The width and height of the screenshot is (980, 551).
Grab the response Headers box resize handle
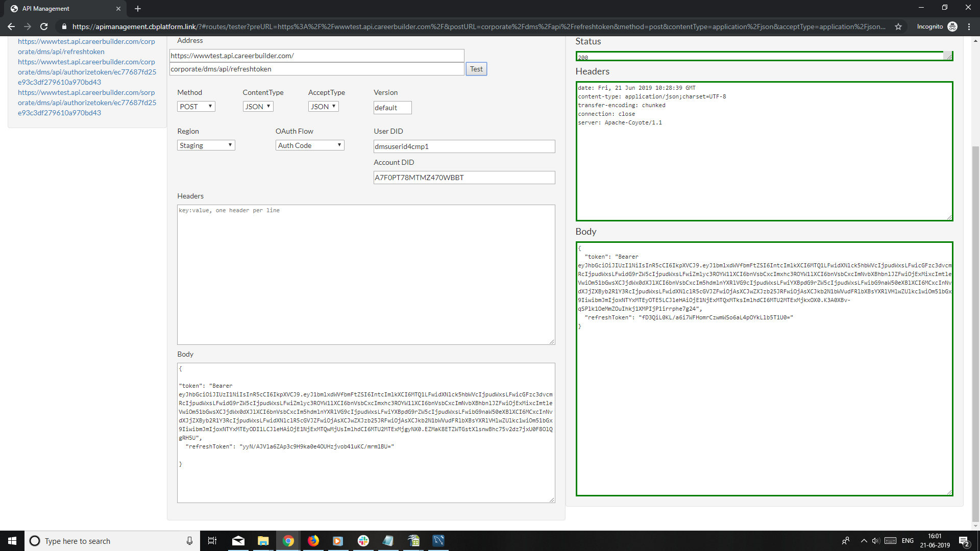[x=949, y=217]
